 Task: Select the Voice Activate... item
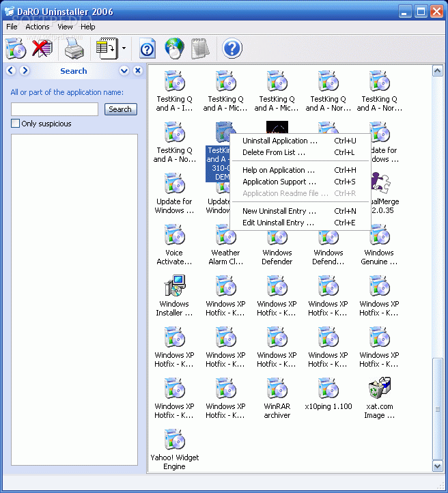(x=174, y=244)
